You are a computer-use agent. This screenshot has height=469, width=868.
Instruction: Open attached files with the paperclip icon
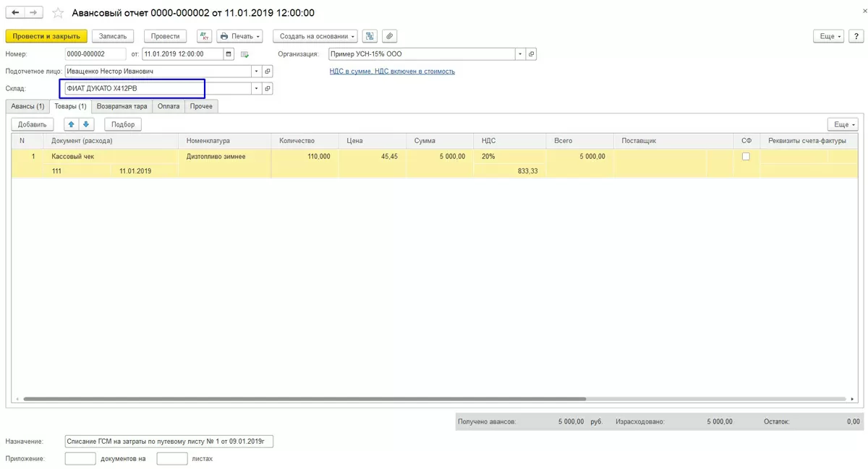click(x=389, y=36)
